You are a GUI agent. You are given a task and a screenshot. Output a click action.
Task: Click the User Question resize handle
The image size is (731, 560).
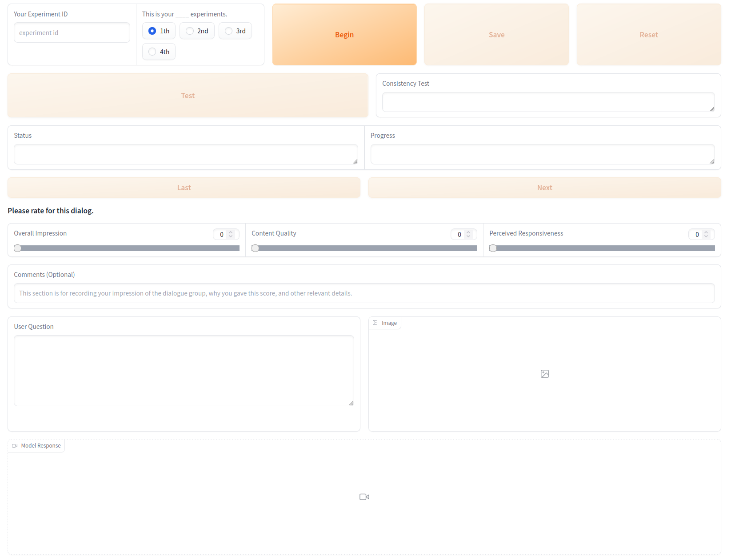pos(351,403)
